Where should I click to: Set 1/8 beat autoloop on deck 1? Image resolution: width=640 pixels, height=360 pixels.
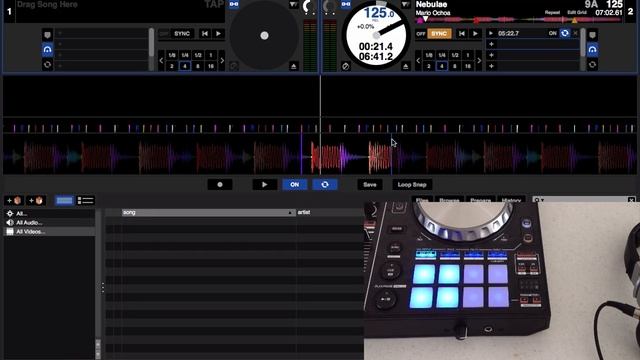pyautogui.click(x=172, y=55)
